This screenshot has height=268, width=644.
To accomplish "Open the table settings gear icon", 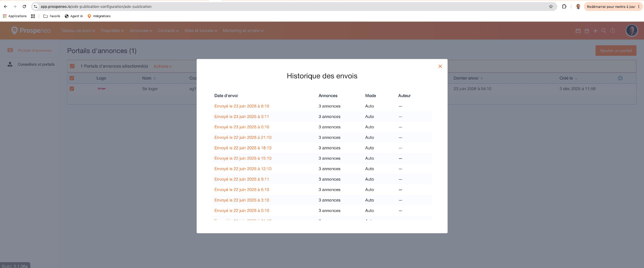I will click(620, 78).
